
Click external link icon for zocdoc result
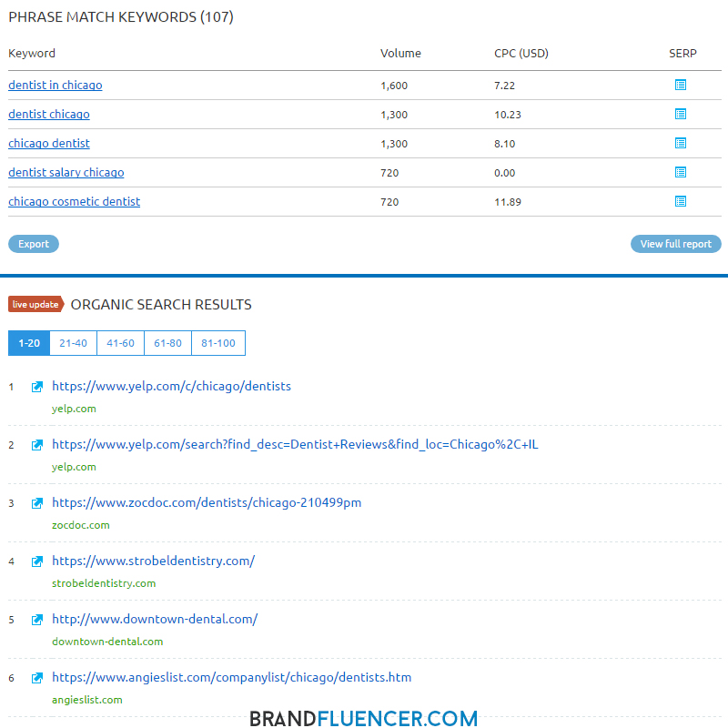click(37, 503)
